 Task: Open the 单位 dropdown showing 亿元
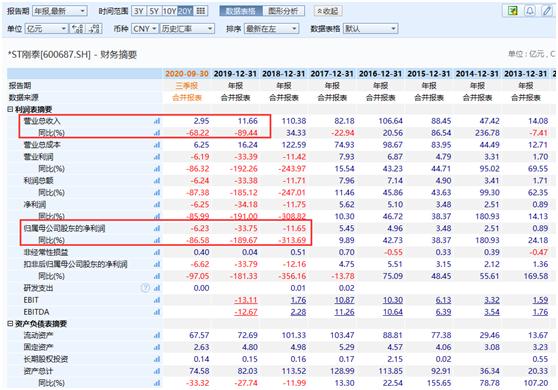46,29
